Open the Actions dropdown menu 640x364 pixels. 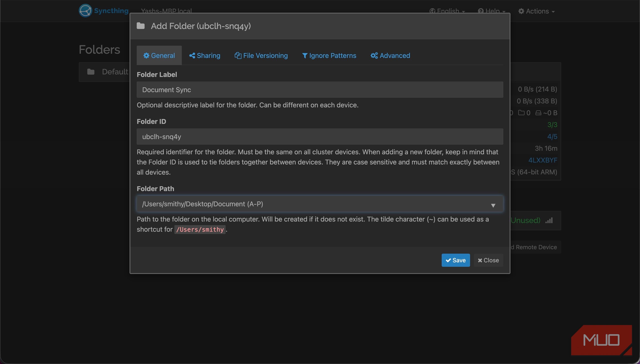click(536, 11)
